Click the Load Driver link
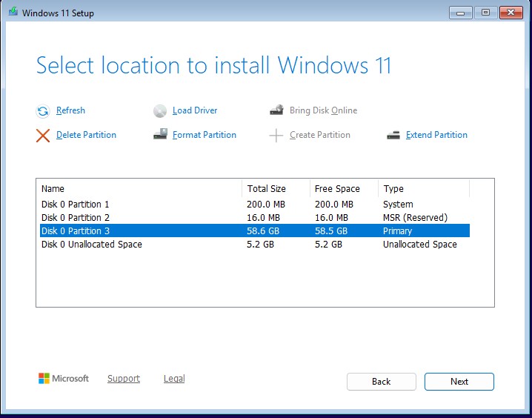 195,110
